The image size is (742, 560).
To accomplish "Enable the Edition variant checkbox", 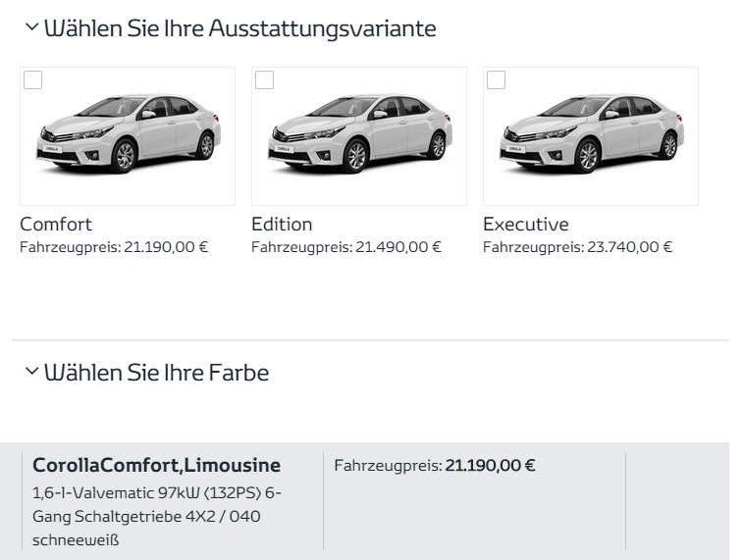I will point(265,80).
